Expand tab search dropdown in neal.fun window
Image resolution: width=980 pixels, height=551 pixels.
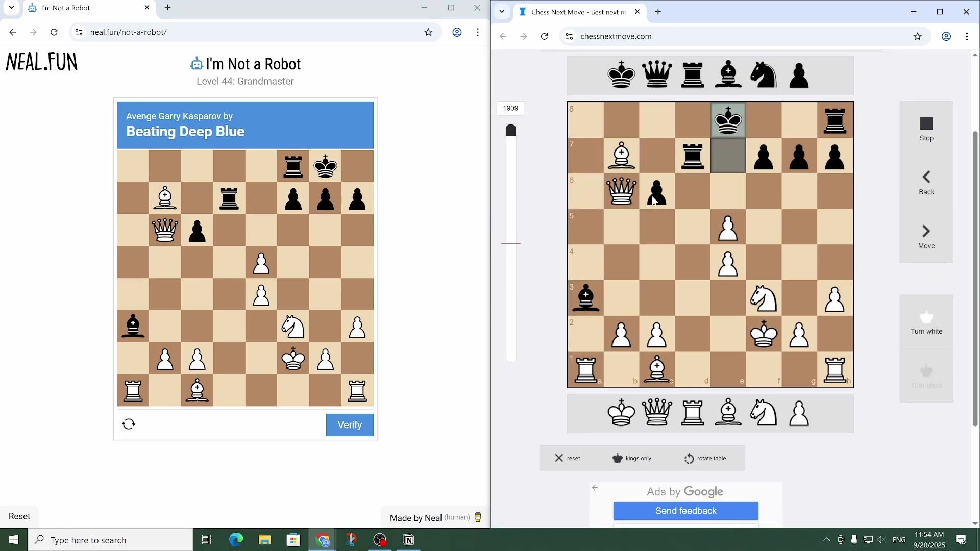[11, 8]
